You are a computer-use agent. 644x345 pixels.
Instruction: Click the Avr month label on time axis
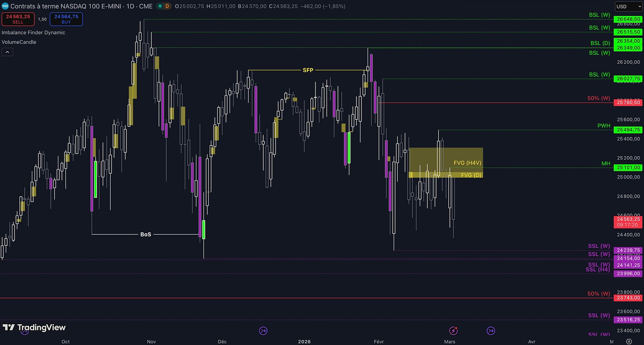pos(532,341)
